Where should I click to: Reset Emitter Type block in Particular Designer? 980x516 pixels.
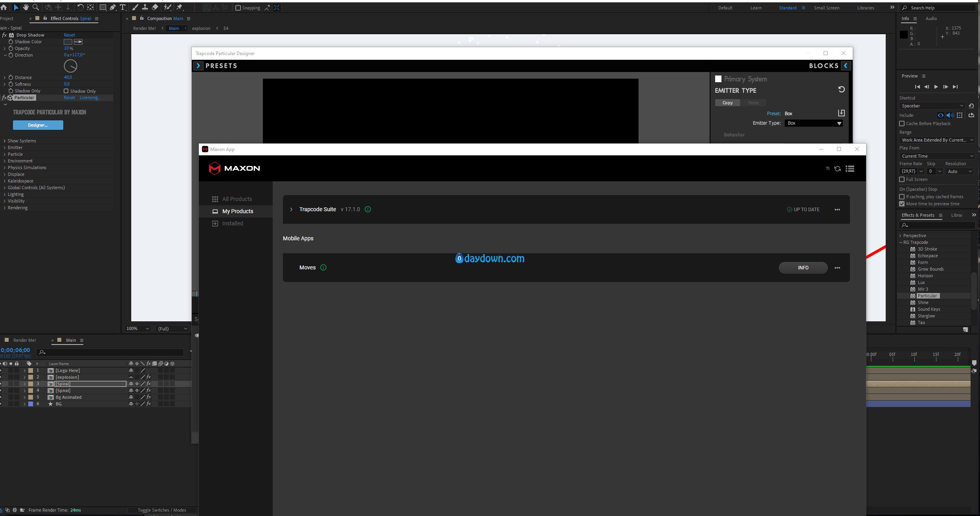[x=841, y=89]
